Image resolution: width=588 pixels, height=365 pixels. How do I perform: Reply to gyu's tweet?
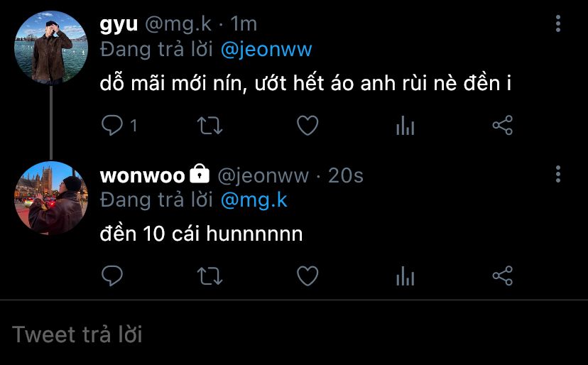point(113,126)
